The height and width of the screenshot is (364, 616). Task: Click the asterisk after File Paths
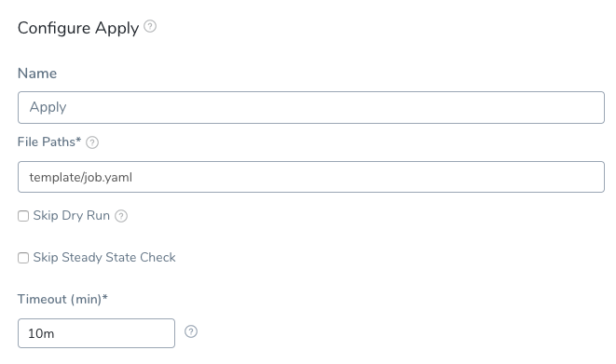click(x=78, y=140)
